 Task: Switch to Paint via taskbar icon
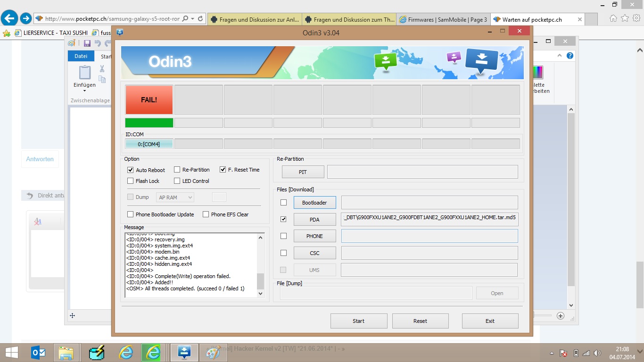pos(213,352)
